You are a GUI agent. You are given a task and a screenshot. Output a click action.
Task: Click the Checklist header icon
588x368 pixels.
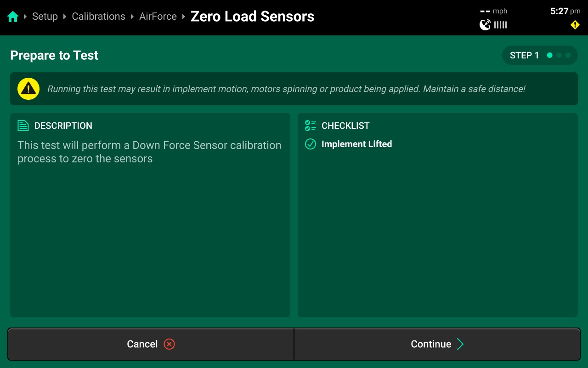point(311,126)
